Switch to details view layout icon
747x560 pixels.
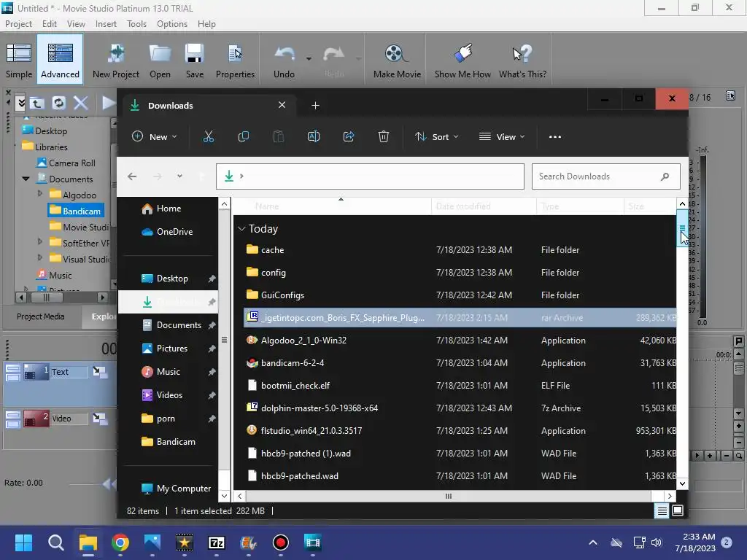662,511
